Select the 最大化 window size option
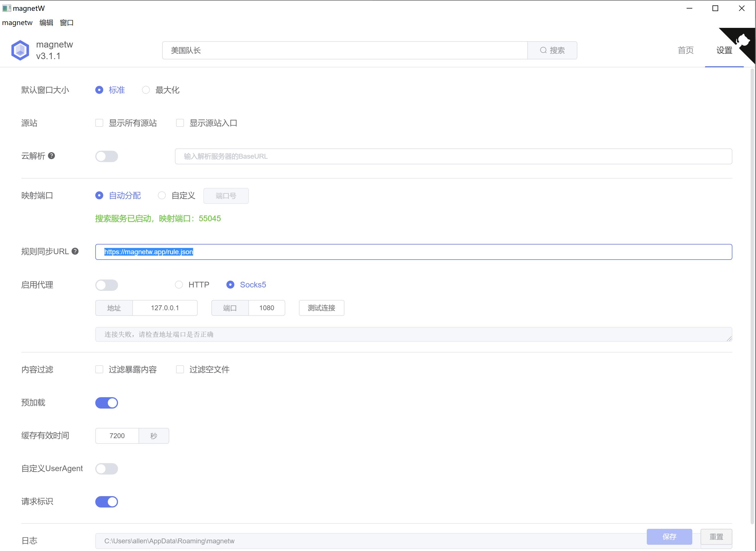 (146, 90)
